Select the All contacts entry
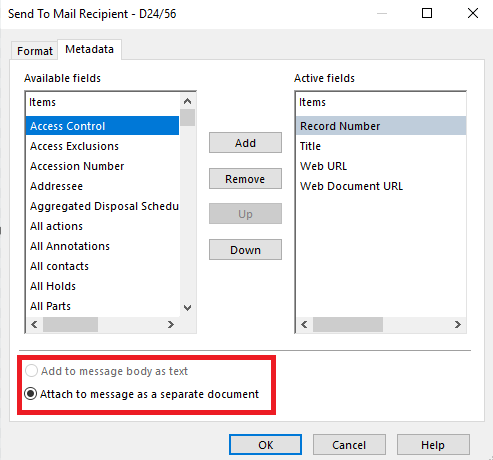Screen dimensions: 493x460 click(102, 266)
